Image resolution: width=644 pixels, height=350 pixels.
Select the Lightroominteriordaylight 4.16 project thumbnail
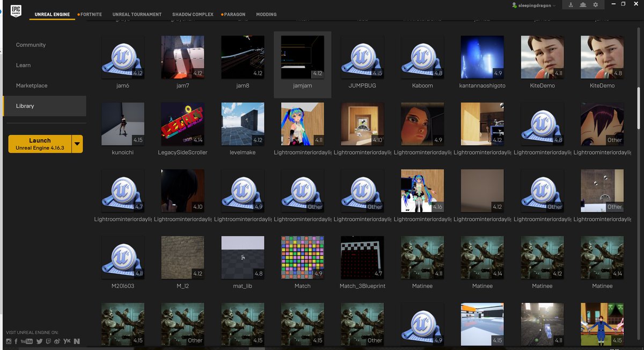pos(422,191)
